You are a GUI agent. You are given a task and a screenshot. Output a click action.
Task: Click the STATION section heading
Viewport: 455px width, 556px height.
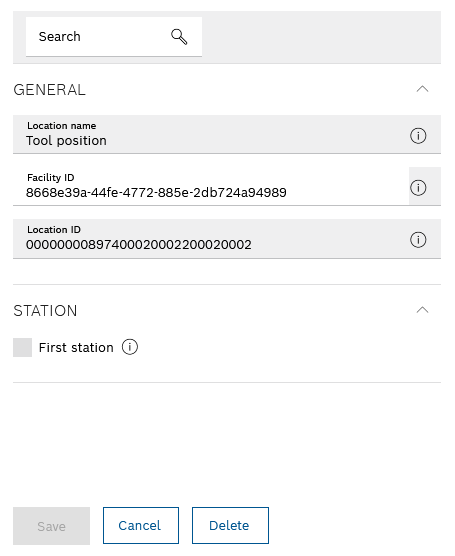pyautogui.click(x=45, y=311)
